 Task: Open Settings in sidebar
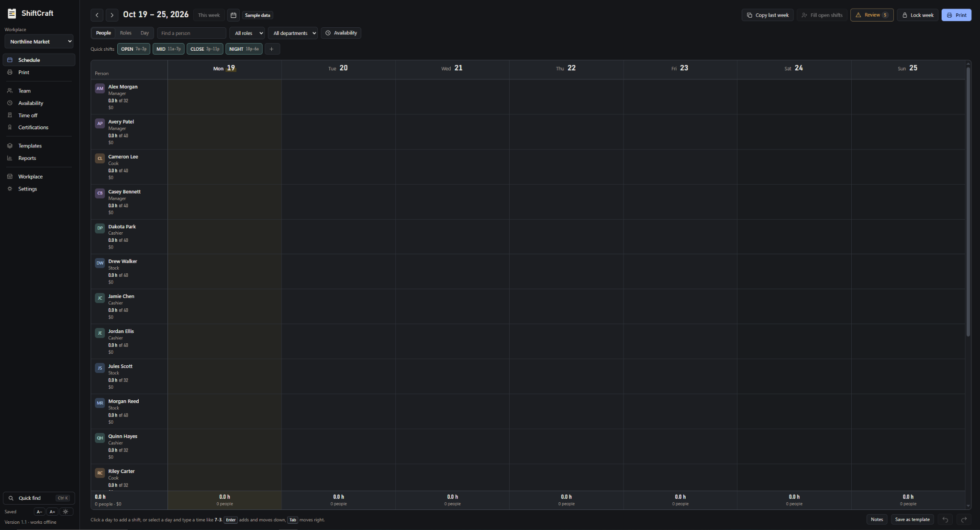tap(39, 189)
